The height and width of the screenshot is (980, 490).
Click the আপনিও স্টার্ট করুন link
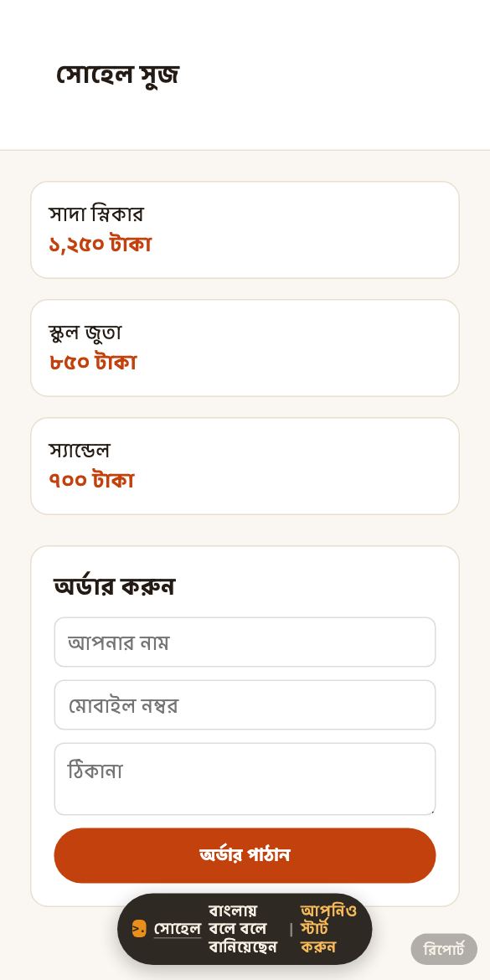coord(328,929)
